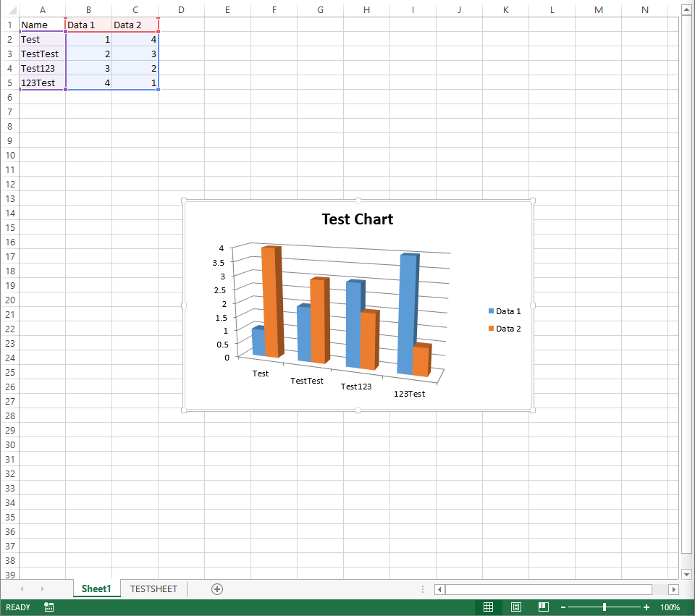Image resolution: width=695 pixels, height=616 pixels.
Task: Click the horizontal scrollbar right arrow
Action: click(x=673, y=589)
